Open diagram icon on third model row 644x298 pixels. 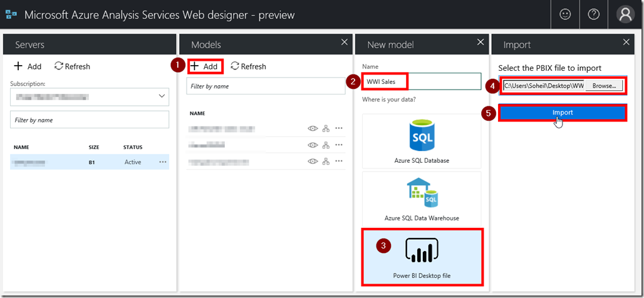[326, 162]
